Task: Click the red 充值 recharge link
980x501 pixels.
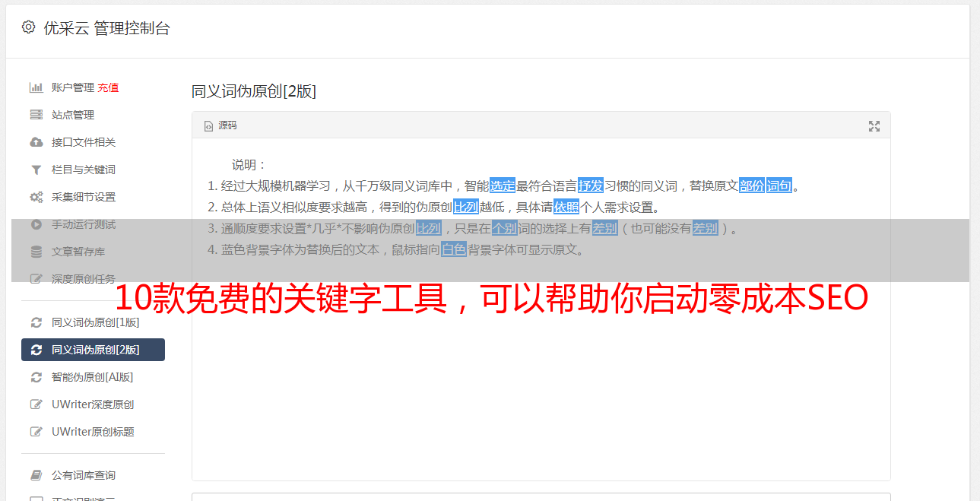Action: tap(108, 87)
